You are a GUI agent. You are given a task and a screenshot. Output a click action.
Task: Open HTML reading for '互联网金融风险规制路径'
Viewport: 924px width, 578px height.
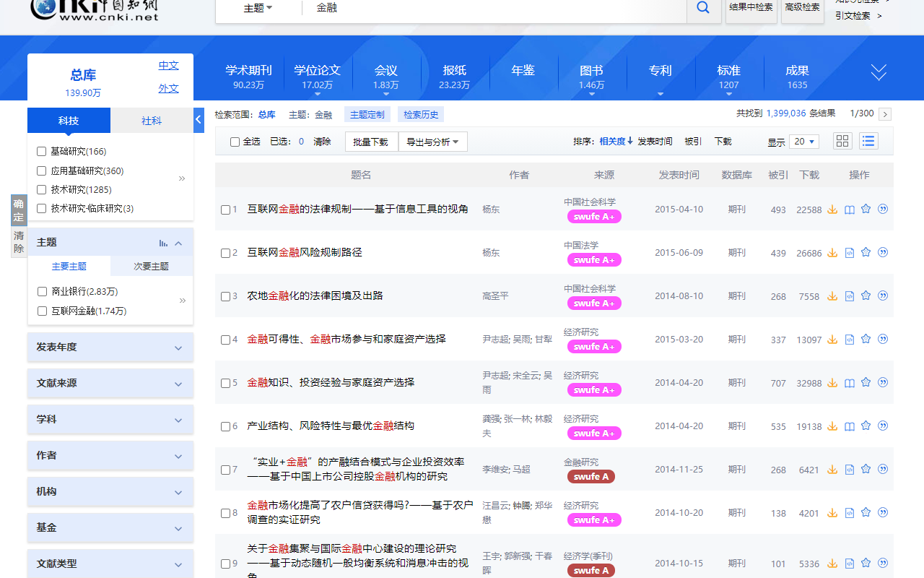click(x=850, y=253)
